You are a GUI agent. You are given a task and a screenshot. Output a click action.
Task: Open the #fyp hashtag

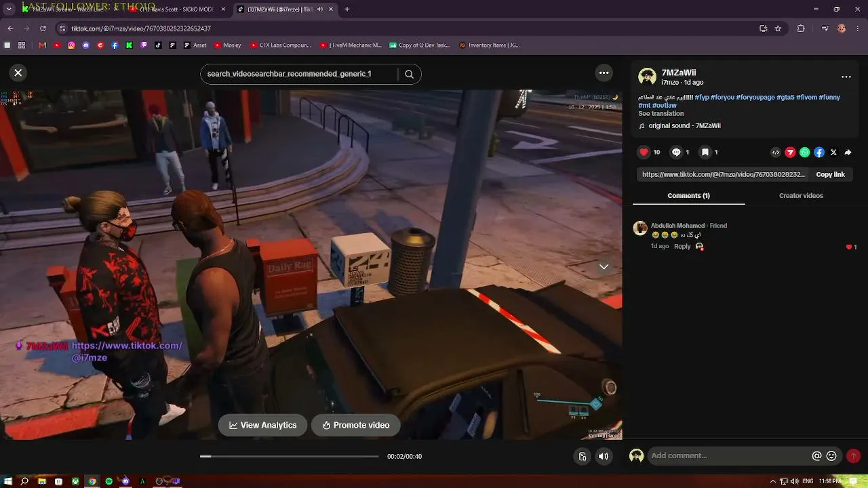point(702,98)
